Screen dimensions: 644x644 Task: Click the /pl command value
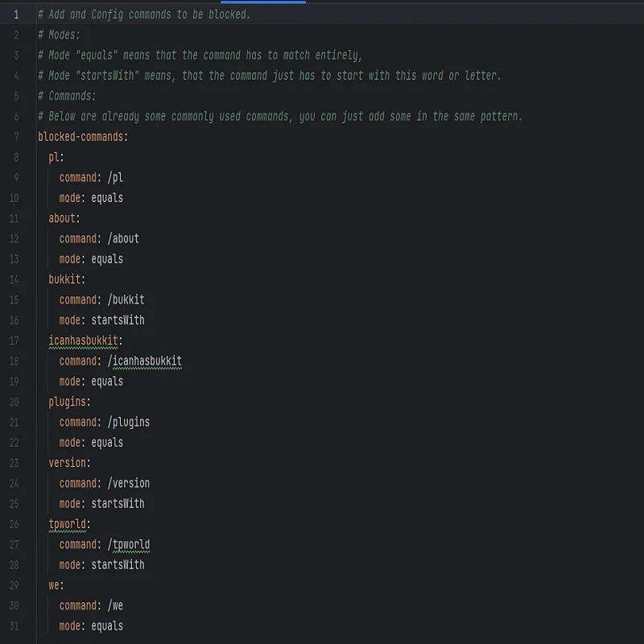(x=115, y=177)
